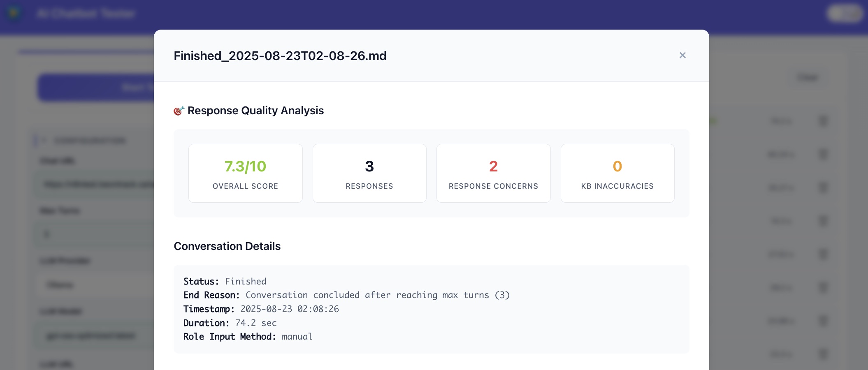This screenshot has height=370, width=868.
Task: Delete the fourth result row with trash icon
Action: point(823,221)
